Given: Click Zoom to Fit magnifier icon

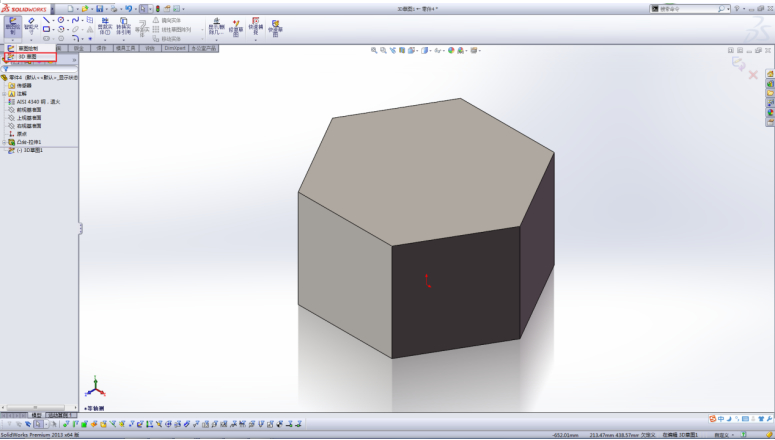Looking at the screenshot, I should coord(374,50).
